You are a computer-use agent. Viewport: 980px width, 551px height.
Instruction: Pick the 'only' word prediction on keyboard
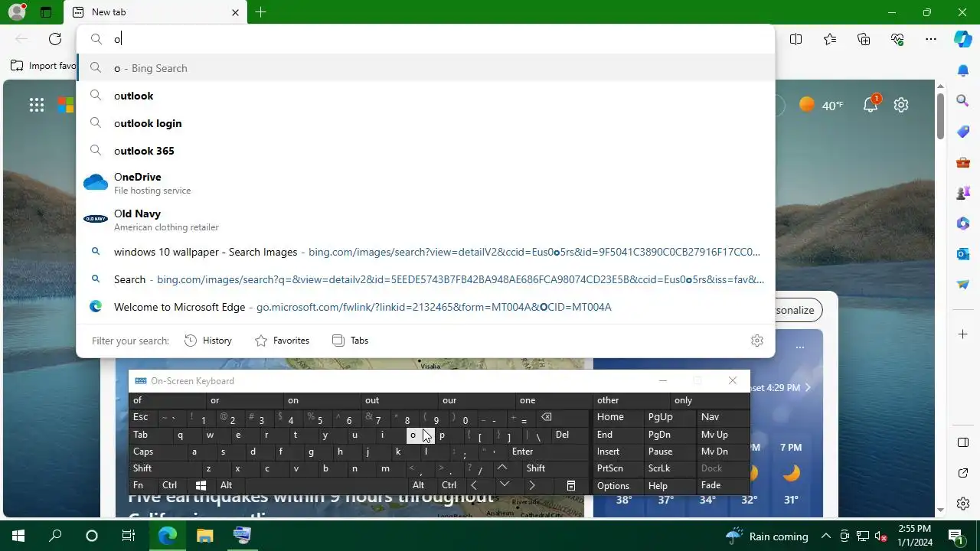click(x=710, y=400)
